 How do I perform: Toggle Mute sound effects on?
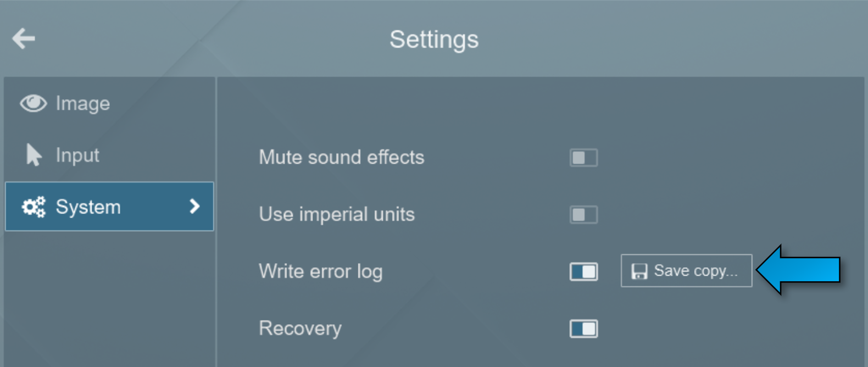[582, 158]
